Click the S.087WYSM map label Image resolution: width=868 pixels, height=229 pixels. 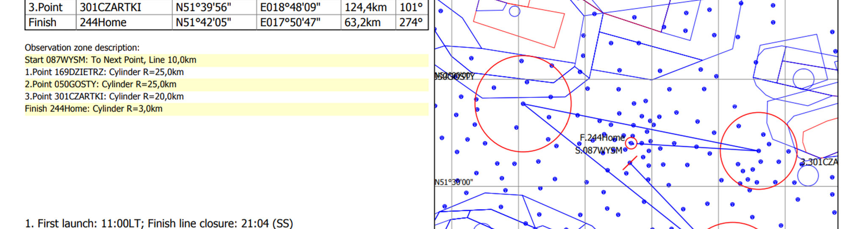pos(598,151)
